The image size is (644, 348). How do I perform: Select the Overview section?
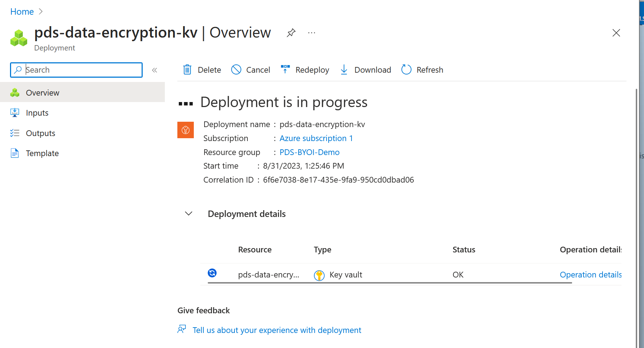42,92
